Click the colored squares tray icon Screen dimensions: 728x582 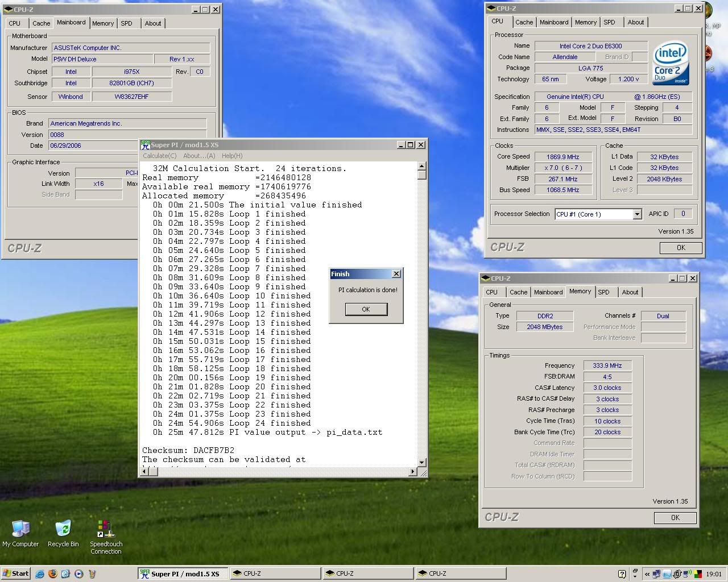698,574
